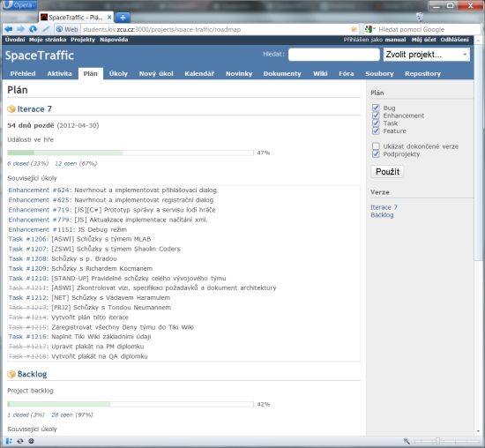The image size is (485, 448).
Task: Click the Iterace 7 package icon
Action: coord(11,108)
